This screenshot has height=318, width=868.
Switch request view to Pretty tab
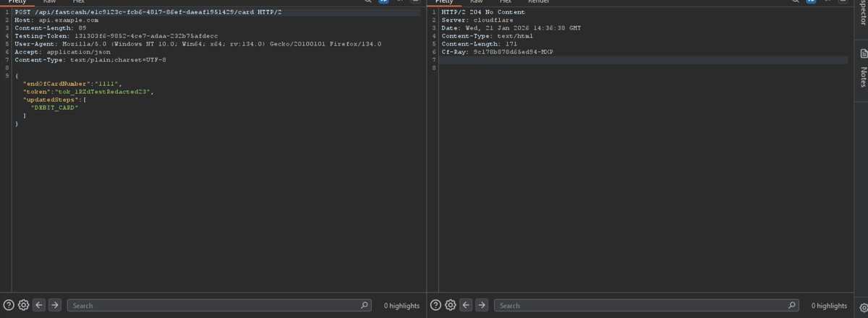[x=18, y=2]
